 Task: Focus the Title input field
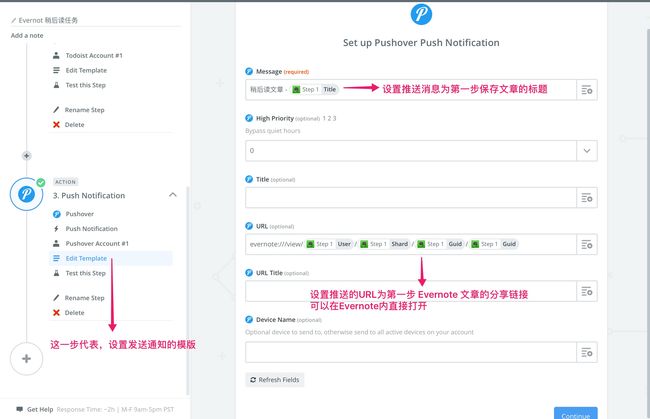click(x=411, y=198)
